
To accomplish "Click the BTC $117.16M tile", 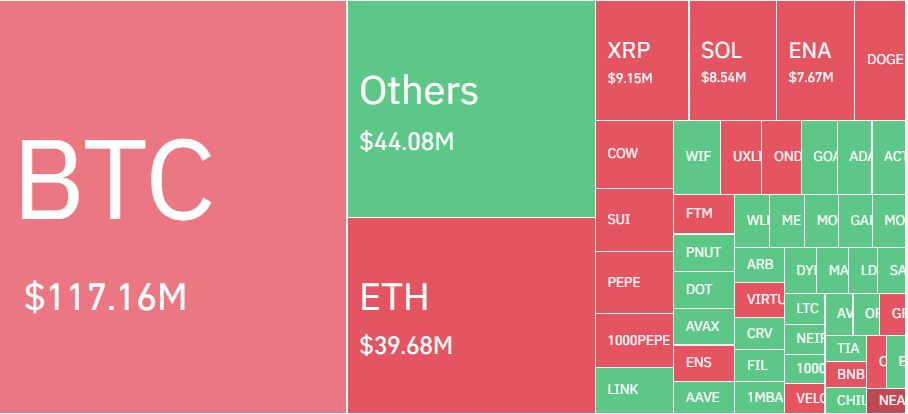I will tap(173, 207).
